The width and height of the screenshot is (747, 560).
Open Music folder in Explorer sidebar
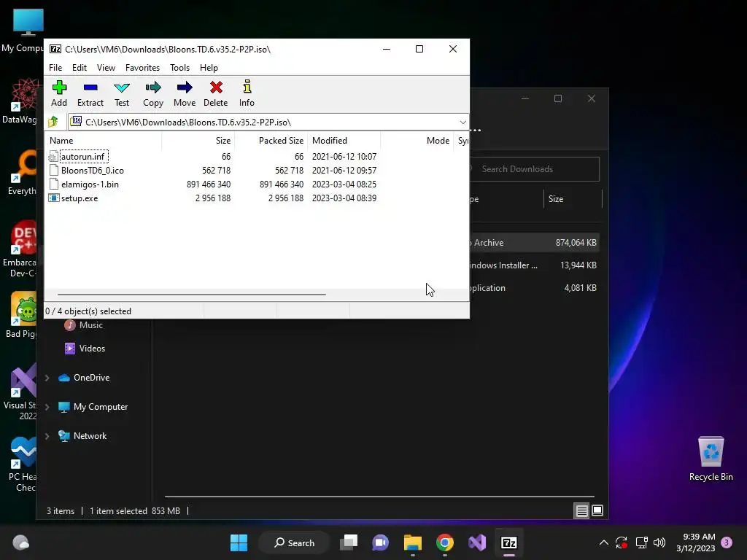tap(84, 325)
